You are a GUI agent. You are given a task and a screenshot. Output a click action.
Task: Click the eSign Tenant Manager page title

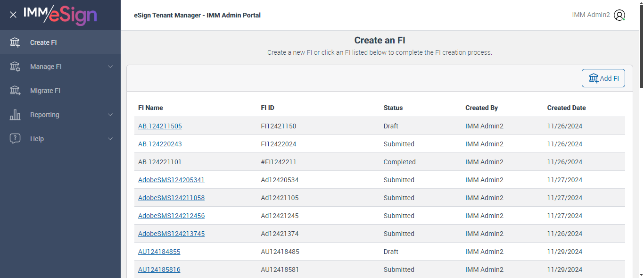[197, 15]
